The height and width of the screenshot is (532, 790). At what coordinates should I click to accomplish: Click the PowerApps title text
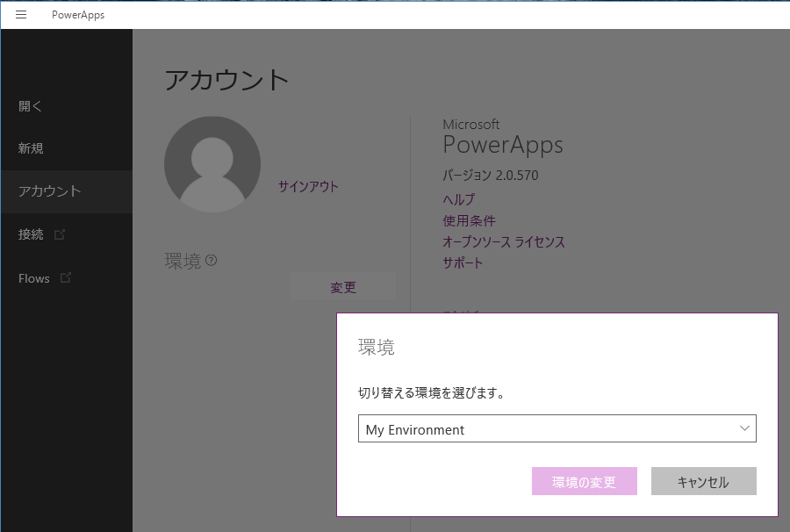(x=78, y=15)
